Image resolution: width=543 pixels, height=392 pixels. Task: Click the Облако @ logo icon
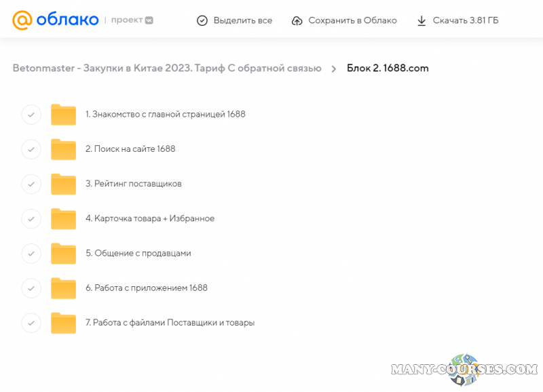coord(23,20)
